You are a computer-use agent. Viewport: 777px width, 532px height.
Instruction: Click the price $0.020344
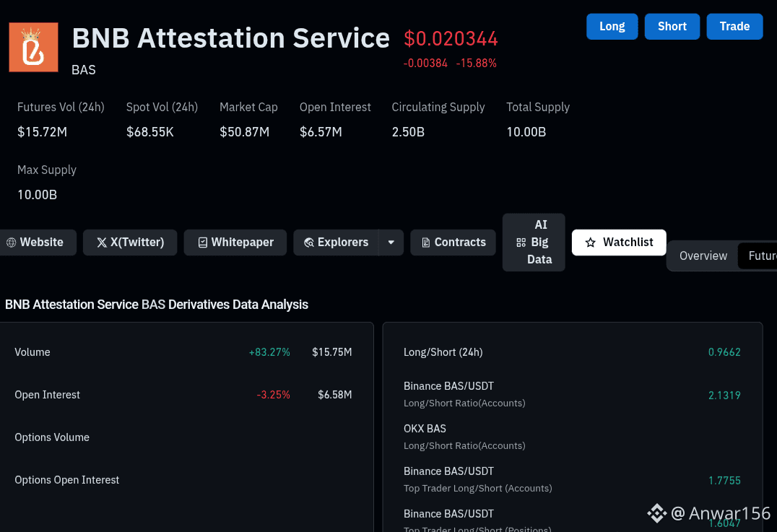coord(451,39)
